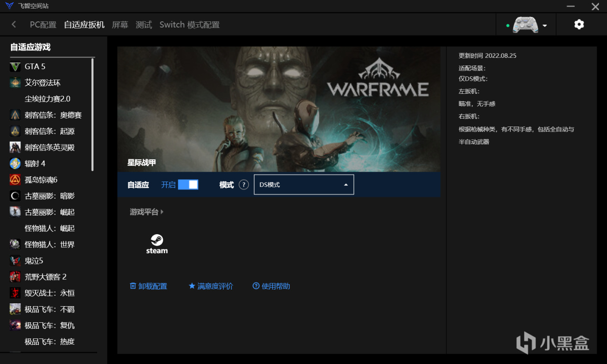Click the 怪物猎人：世界 game icon
The image size is (607, 364).
pos(15,245)
